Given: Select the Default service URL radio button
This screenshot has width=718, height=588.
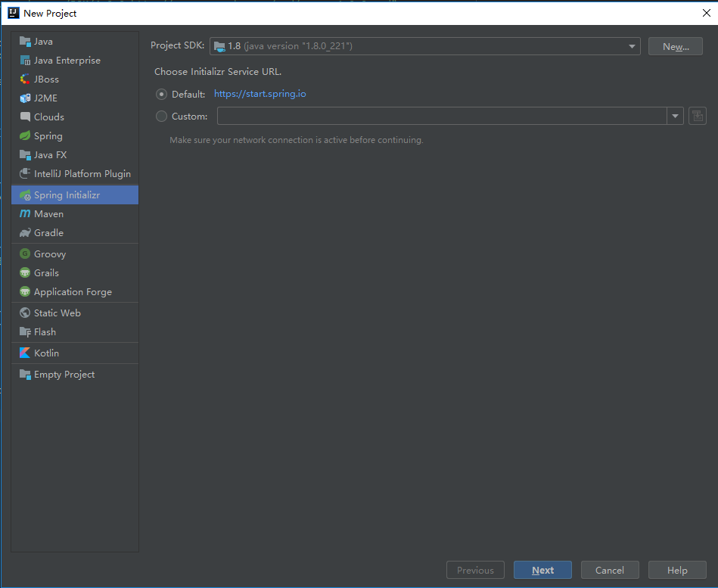Looking at the screenshot, I should [161, 95].
